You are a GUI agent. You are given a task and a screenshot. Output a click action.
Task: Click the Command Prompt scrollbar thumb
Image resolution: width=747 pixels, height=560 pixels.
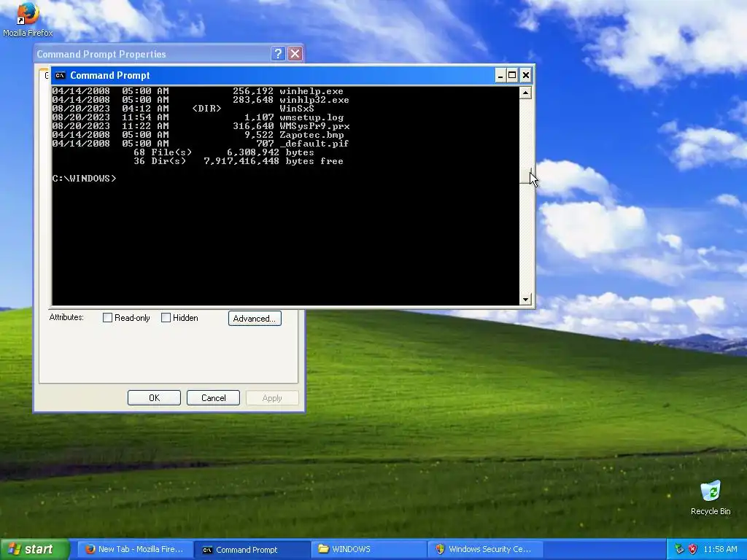(x=525, y=176)
